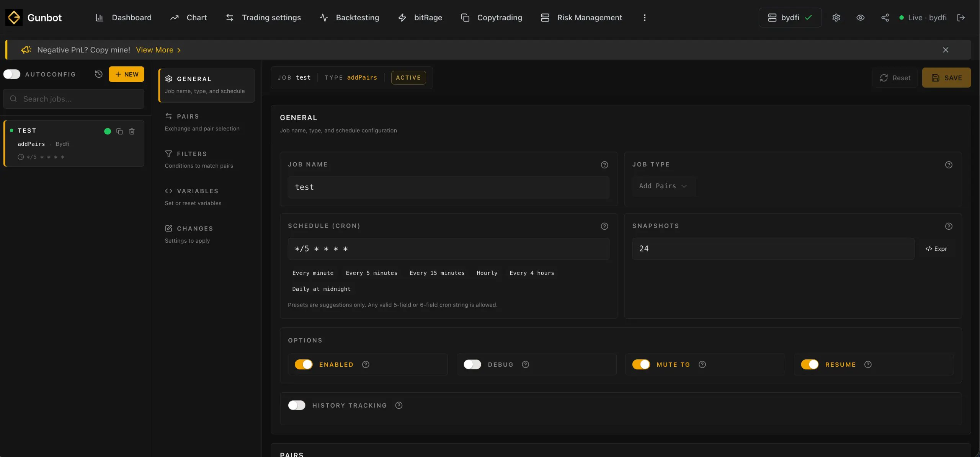
Task: Apply the Every 15 minutes preset
Action: tap(437, 273)
